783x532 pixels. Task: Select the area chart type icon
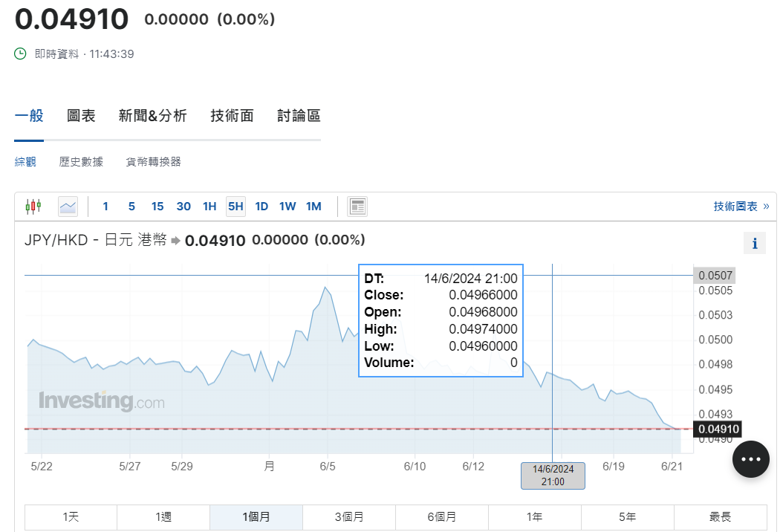tap(68, 207)
